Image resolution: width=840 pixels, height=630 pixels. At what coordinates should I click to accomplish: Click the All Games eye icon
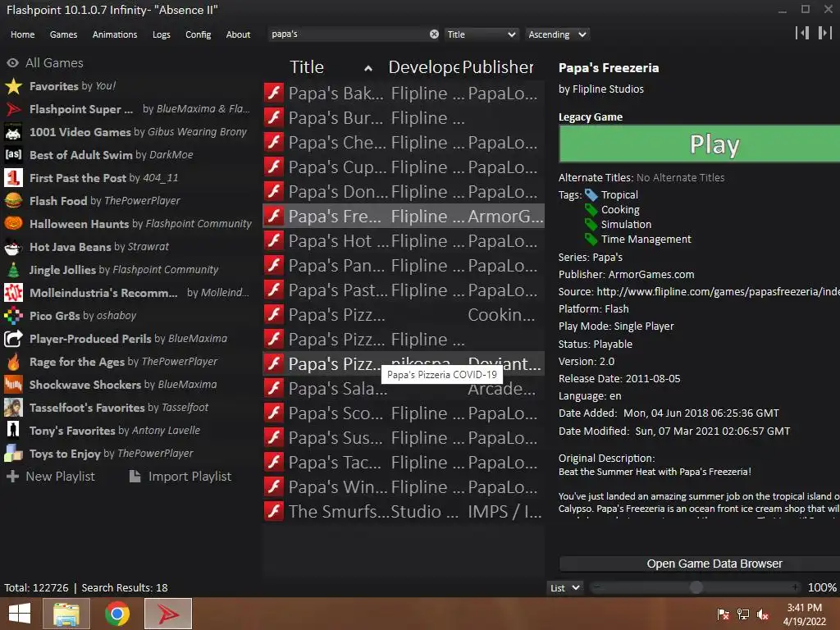click(x=13, y=63)
